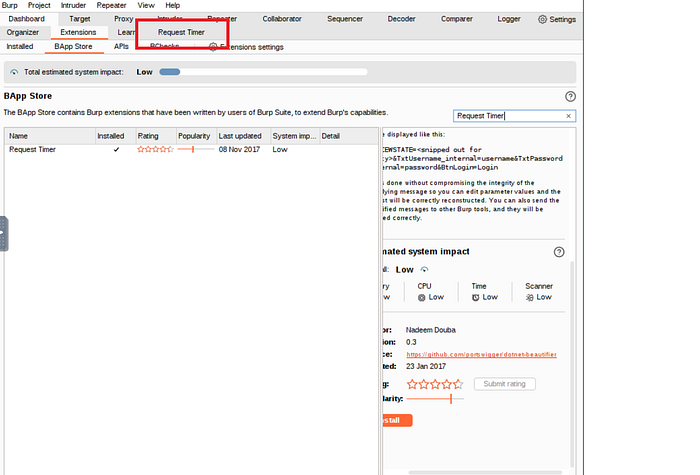Image resolution: width=700 pixels, height=475 pixels.
Task: Switch to the Comparer tab
Action: [x=457, y=19]
